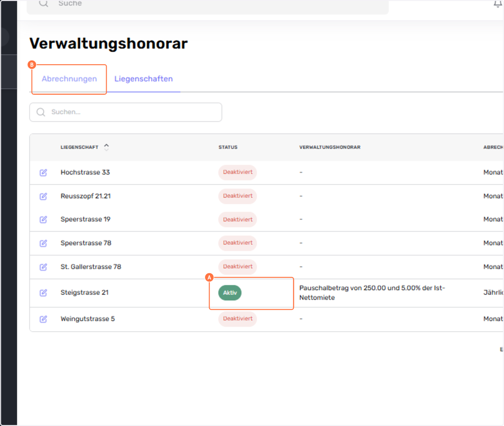Click the Suchen table search field
Screen dimensions: 504x426
pos(126,112)
